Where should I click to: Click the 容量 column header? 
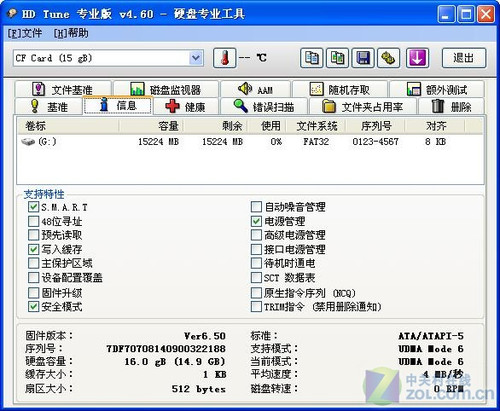(151, 126)
